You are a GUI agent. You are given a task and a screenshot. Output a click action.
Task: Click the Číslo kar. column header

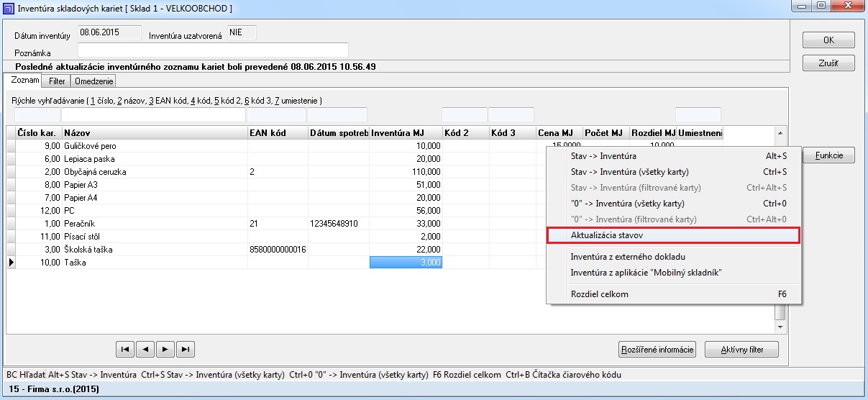(38, 133)
